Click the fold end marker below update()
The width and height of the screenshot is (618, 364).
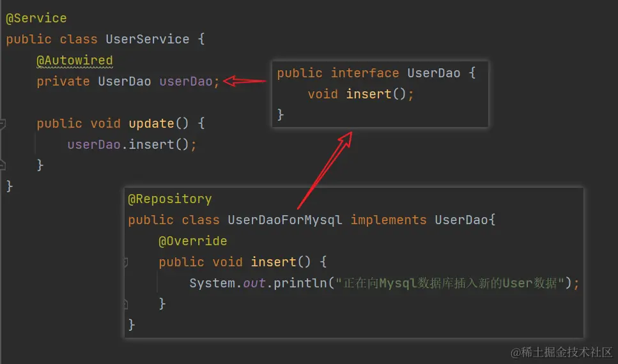click(x=3, y=165)
